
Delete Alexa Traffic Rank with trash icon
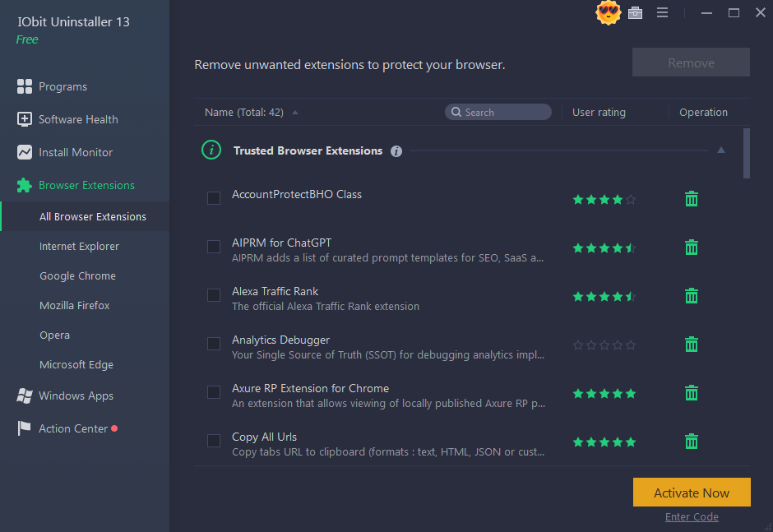[691, 296]
